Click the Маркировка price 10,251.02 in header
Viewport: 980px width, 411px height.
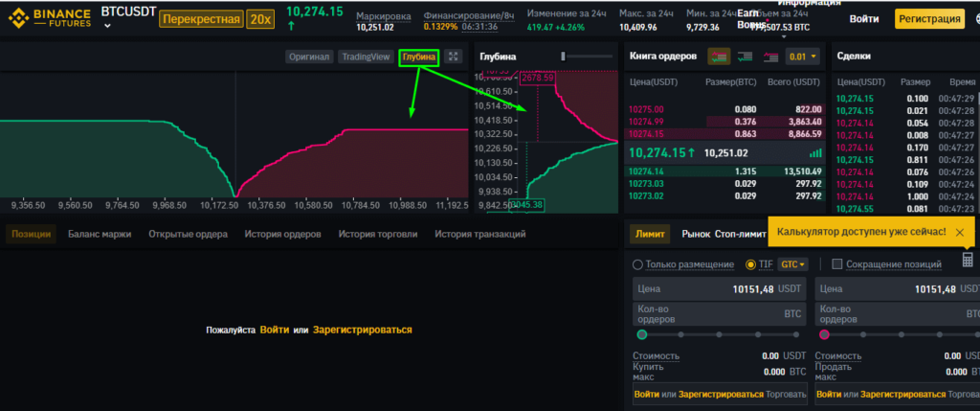(x=374, y=27)
